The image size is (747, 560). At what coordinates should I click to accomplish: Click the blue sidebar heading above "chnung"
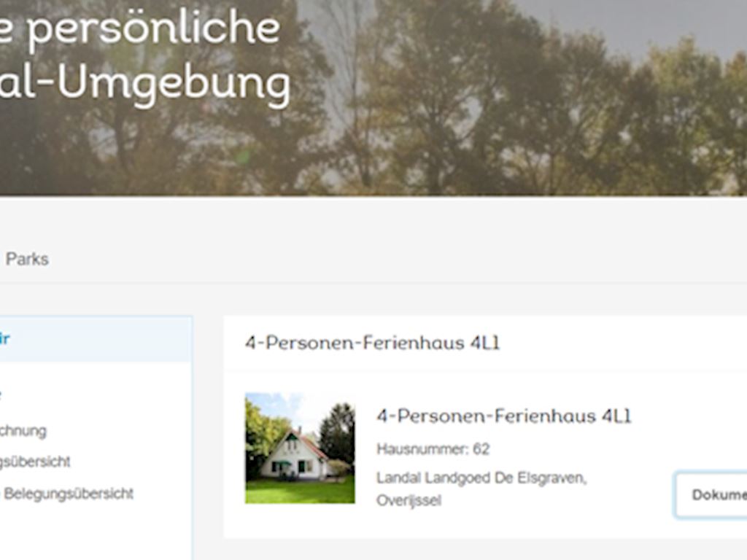2,394
